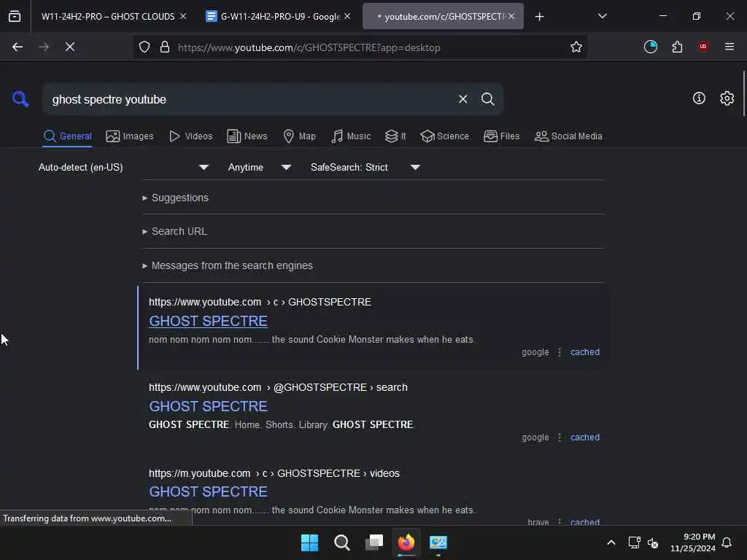Open Task View on taskbar
This screenshot has height=560, width=747.
tap(374, 542)
